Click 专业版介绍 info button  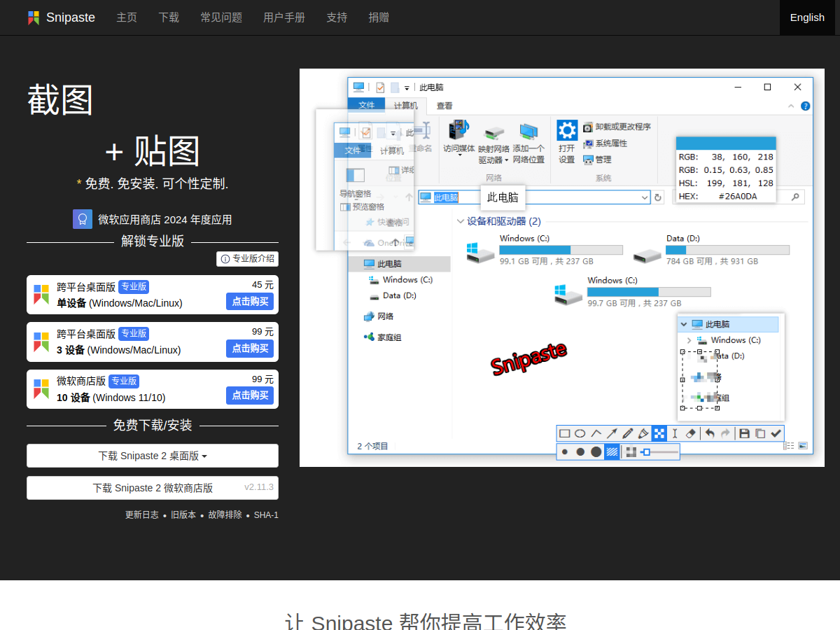pos(247,259)
